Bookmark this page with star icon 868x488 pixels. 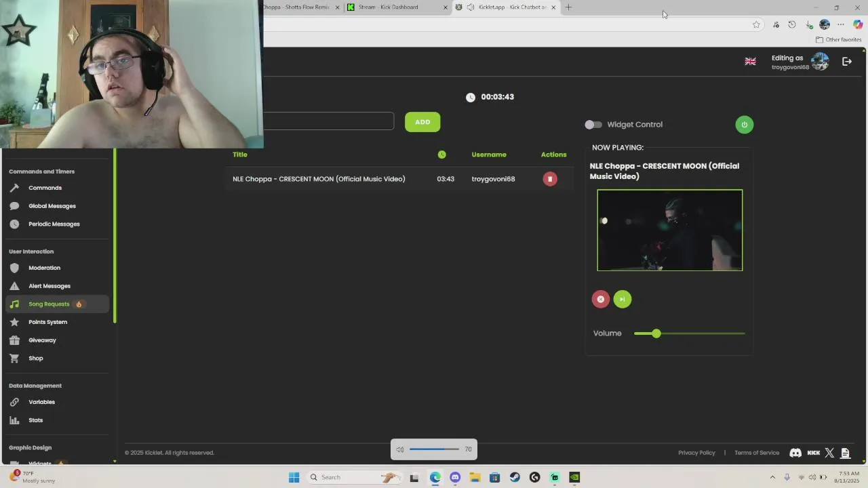click(x=756, y=24)
